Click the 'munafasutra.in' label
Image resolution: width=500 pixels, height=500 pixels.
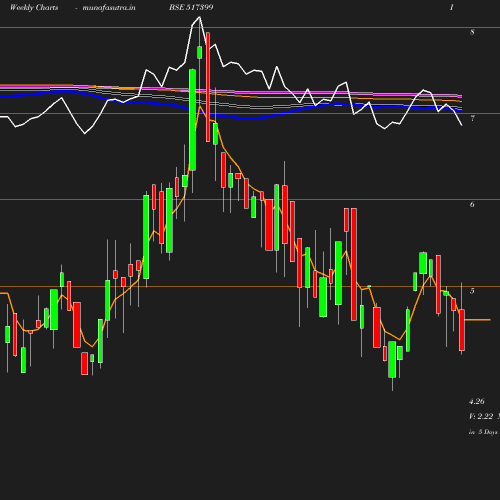click(x=109, y=7)
